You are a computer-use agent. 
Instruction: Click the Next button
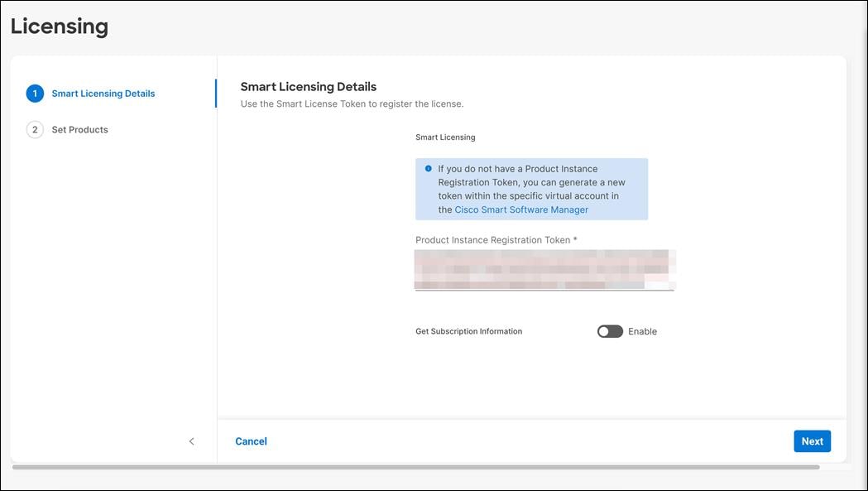[x=812, y=440]
